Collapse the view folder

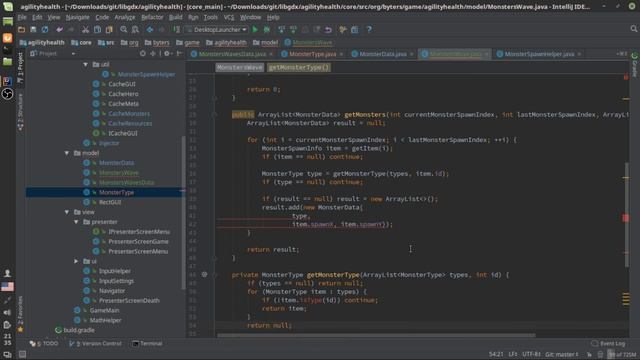(67, 212)
